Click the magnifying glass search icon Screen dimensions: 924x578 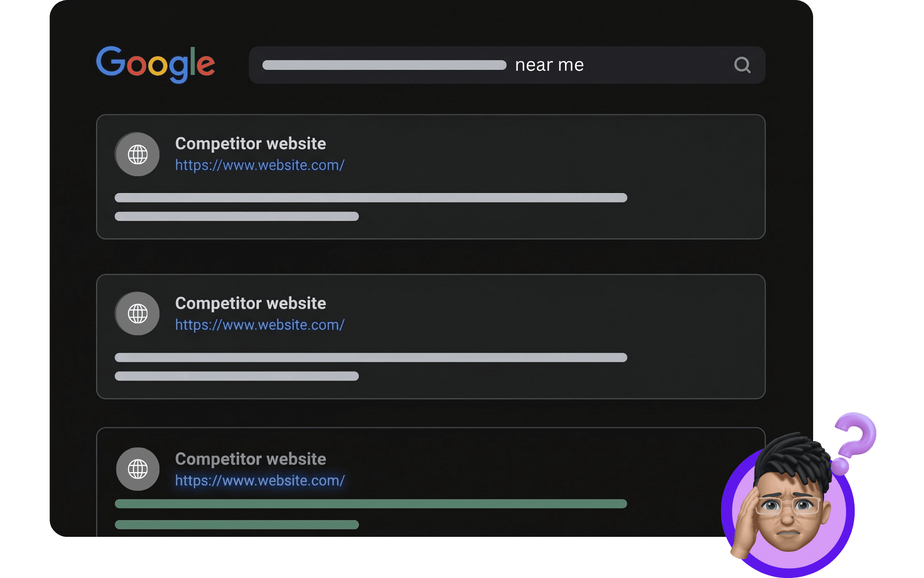[742, 65]
